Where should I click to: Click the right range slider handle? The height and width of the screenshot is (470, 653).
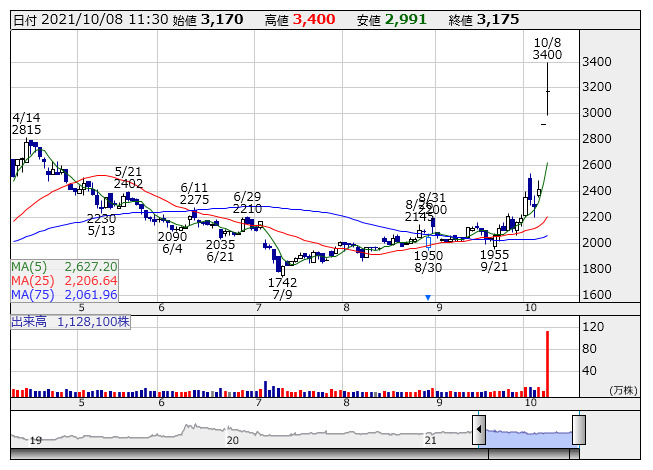pyautogui.click(x=579, y=429)
